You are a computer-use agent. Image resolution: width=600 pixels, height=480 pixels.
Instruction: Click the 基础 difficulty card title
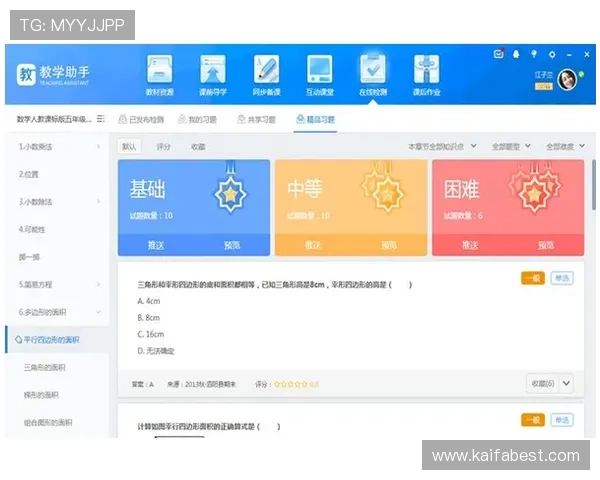[x=147, y=189]
